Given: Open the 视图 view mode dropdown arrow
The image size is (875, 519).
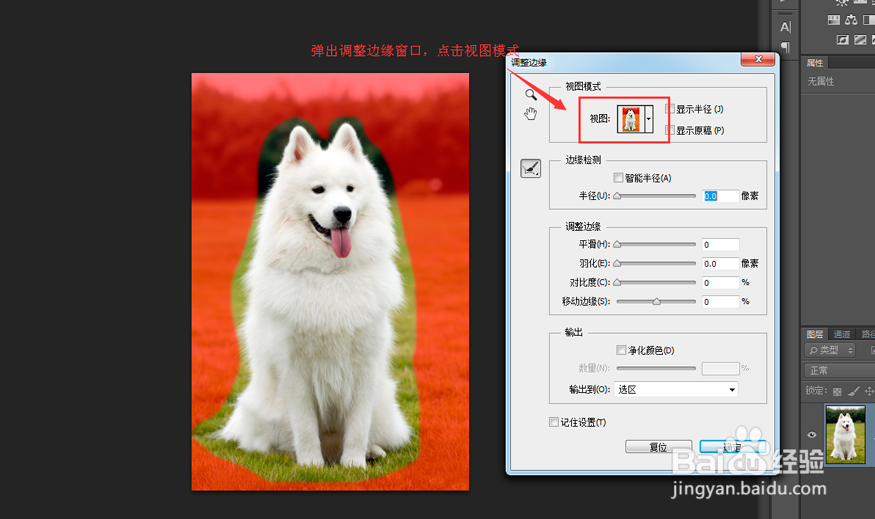Looking at the screenshot, I should (648, 119).
